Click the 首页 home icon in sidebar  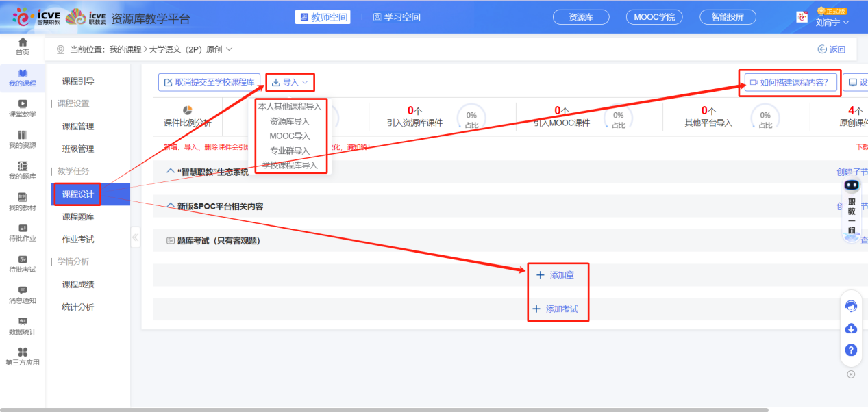(23, 46)
